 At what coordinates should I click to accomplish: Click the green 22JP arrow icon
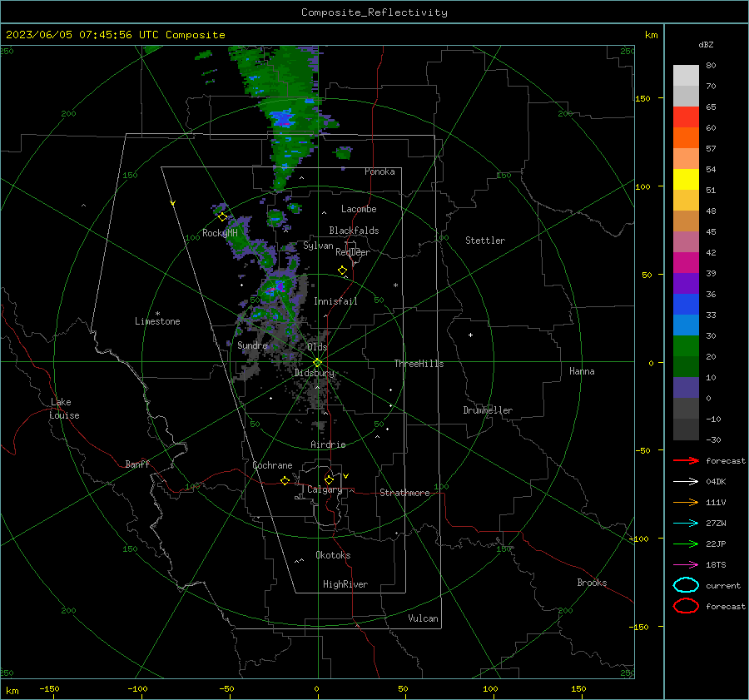tap(686, 544)
